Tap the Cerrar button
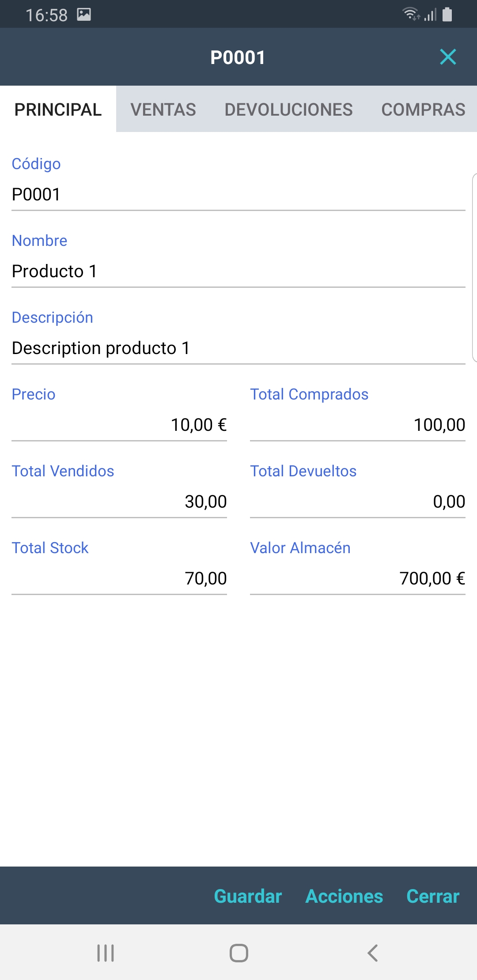477x980 pixels. click(433, 896)
